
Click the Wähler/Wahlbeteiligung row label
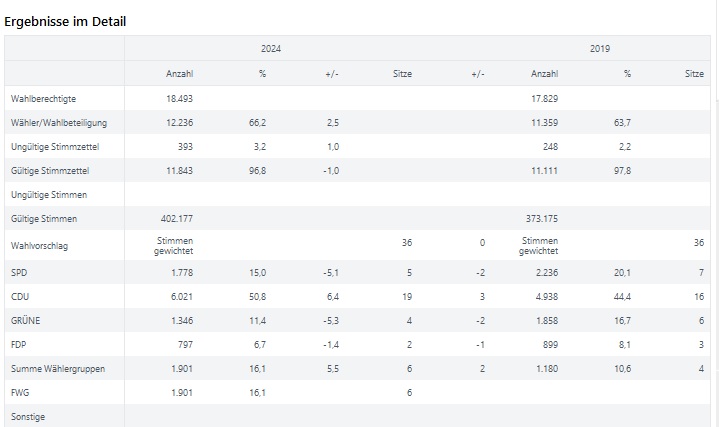tap(59, 123)
